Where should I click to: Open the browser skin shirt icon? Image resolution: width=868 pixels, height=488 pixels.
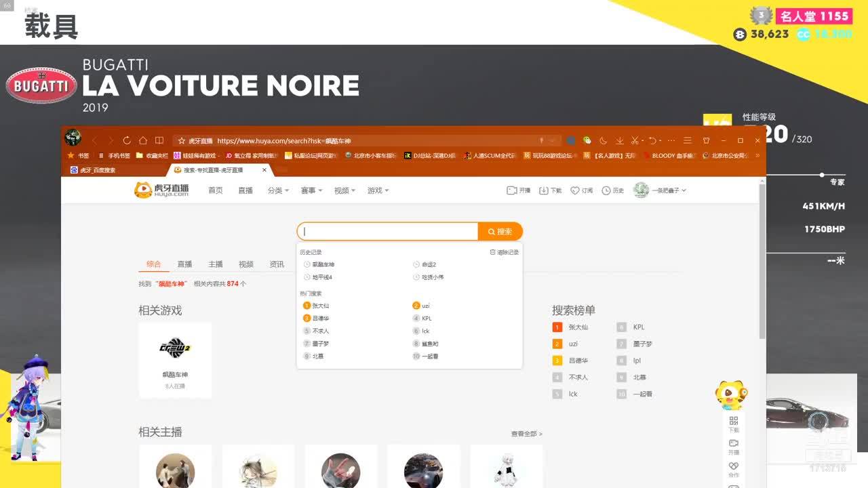click(x=706, y=140)
